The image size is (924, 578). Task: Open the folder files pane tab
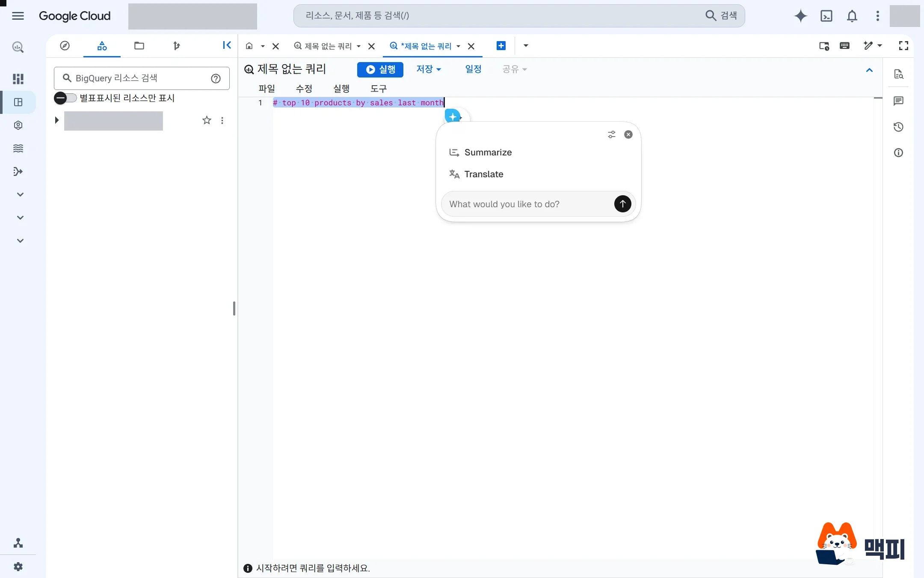tap(139, 46)
